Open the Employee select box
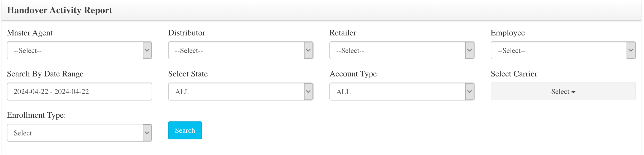This screenshot has height=155, width=644. click(563, 50)
